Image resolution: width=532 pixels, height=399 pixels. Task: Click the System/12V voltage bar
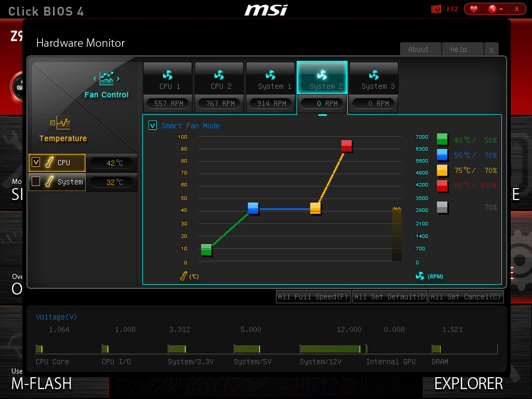coord(330,349)
